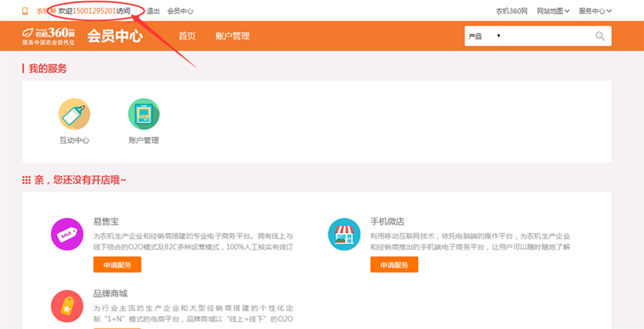Click the mobile phone icon in top bar
The width and height of the screenshot is (644, 329).
(25, 11)
